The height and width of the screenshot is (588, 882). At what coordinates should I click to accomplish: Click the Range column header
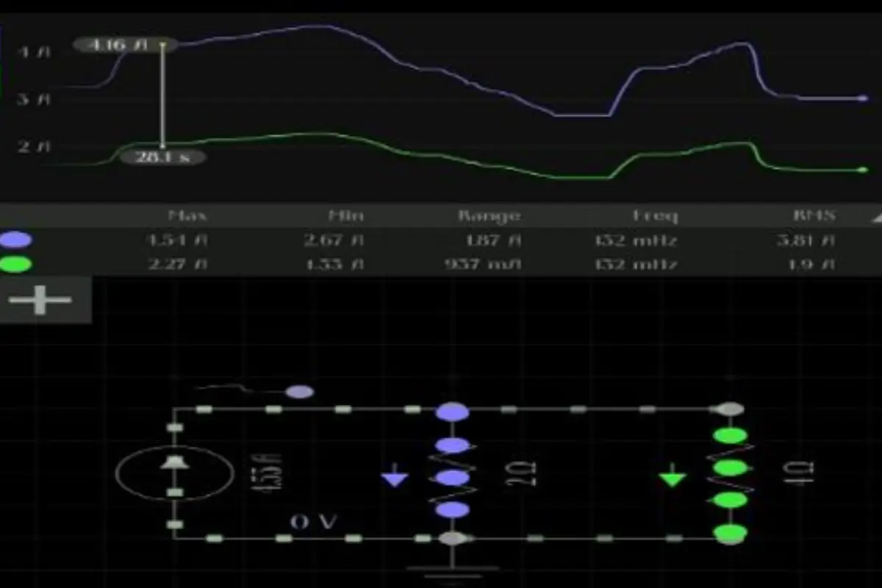coord(489,216)
